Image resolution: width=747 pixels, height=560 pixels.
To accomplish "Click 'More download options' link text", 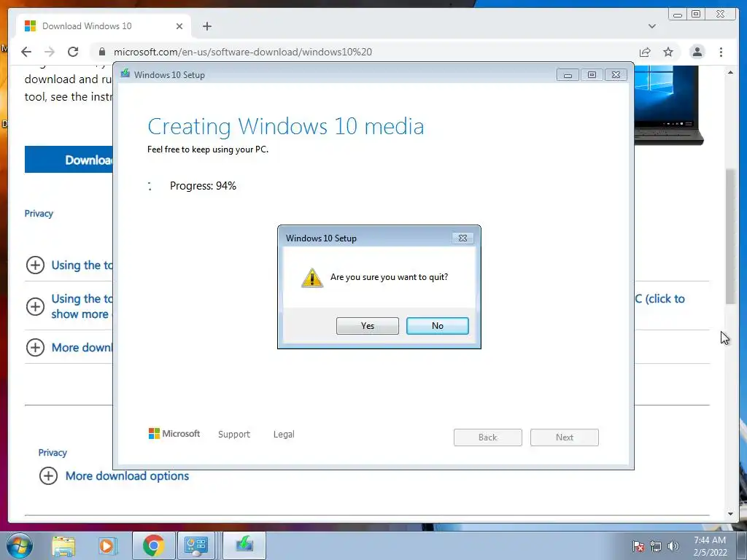I will 127,475.
